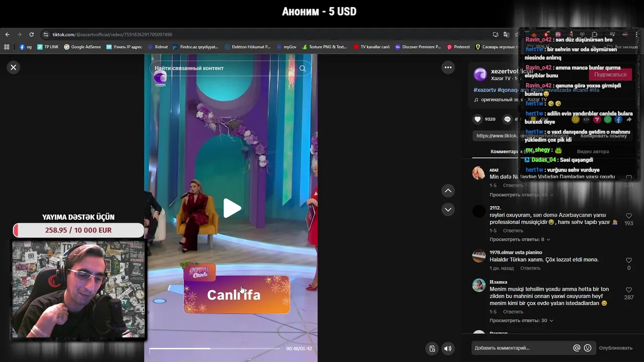Click the tiktok.com URL address bar
This screenshot has width=644, height=362.
point(112,35)
